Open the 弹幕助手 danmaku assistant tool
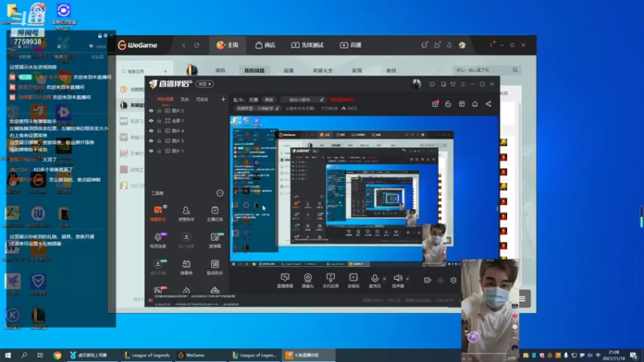644x362 pixels. [158, 213]
